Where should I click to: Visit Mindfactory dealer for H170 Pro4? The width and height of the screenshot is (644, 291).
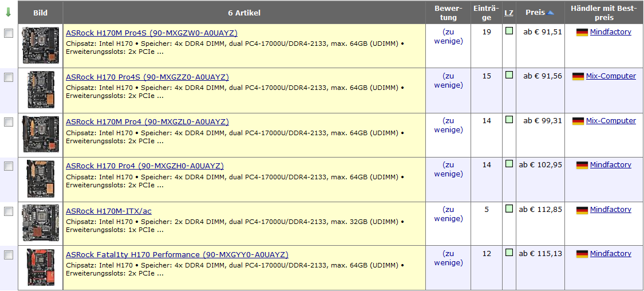click(610, 165)
